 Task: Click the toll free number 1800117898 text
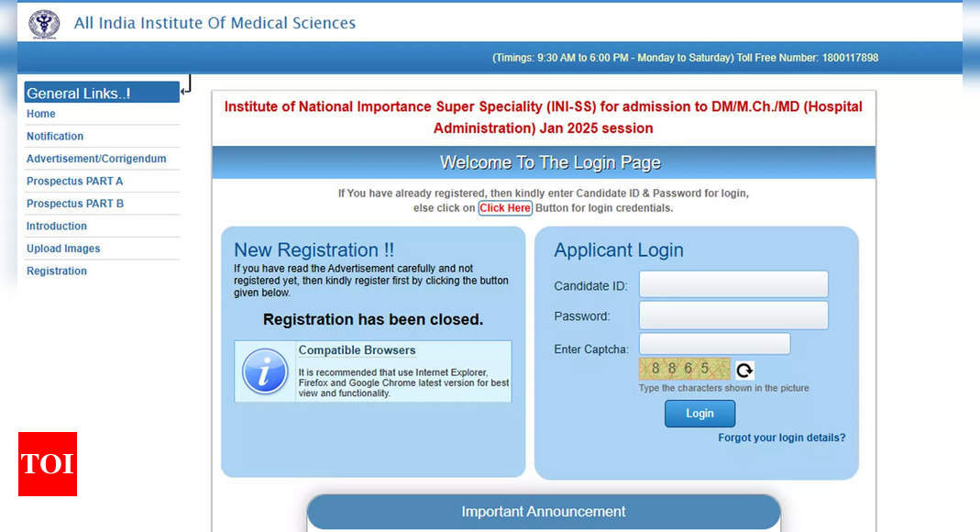850,58
